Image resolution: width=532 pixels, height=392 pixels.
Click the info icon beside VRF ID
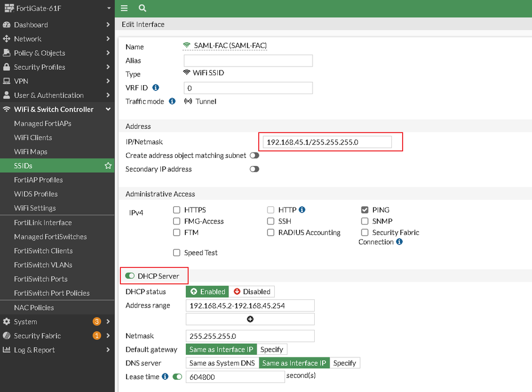[156, 87]
